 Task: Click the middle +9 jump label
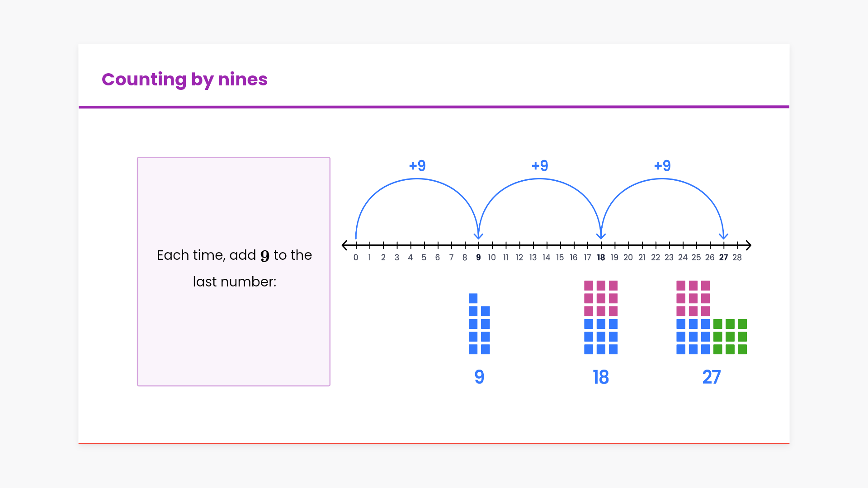(540, 166)
